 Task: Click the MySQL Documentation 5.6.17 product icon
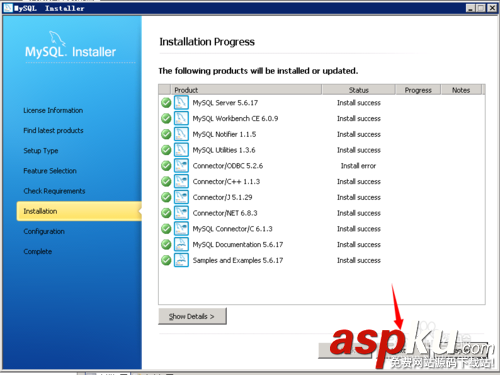click(181, 244)
